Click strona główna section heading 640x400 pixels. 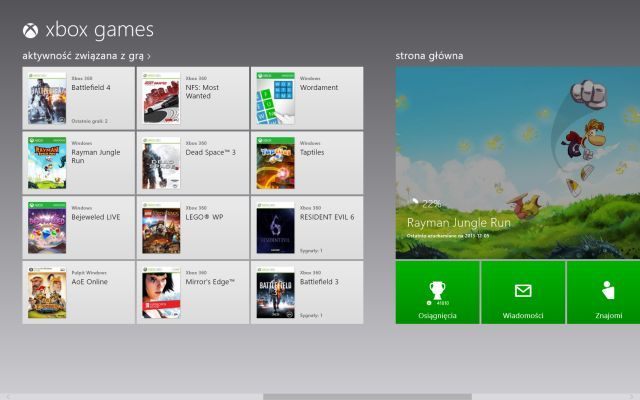tap(429, 56)
